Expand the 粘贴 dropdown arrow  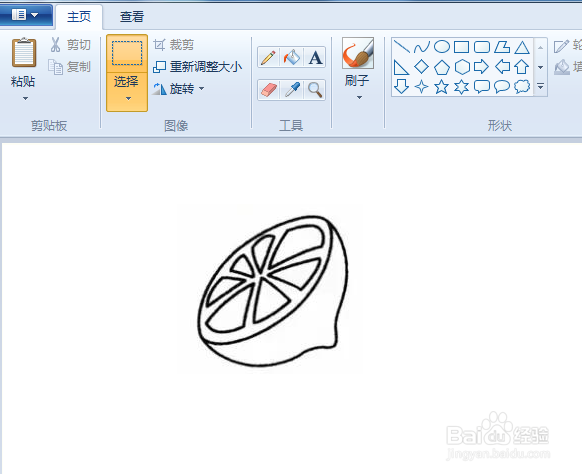point(25,98)
